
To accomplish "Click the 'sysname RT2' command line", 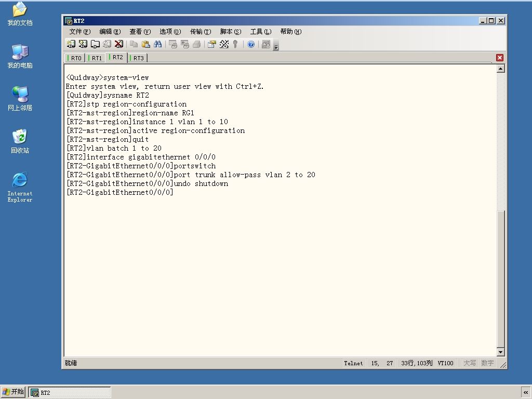I will click(107, 96).
